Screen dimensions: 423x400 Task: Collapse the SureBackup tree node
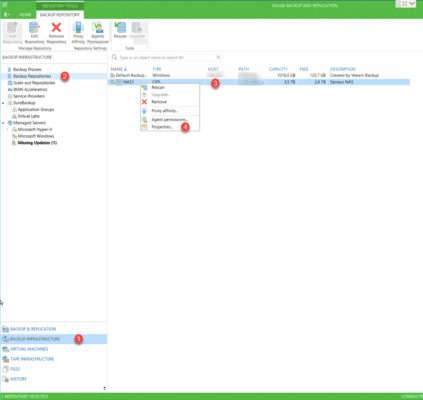(x=3, y=103)
